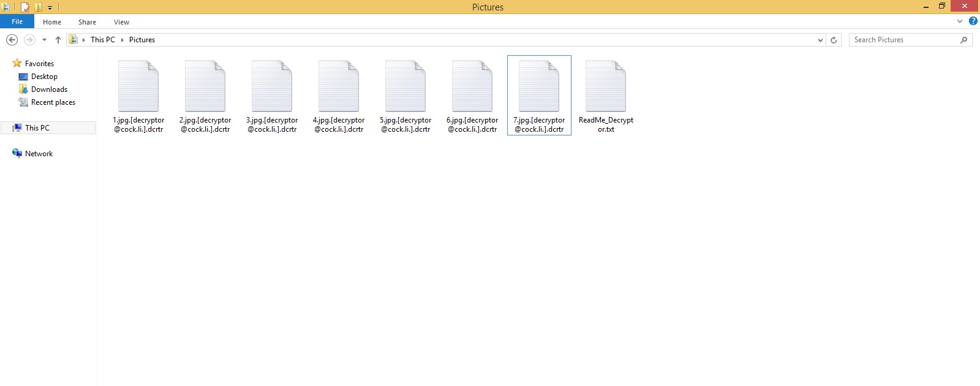Image resolution: width=980 pixels, height=386 pixels.
Task: Expand the ribbon with the chevron
Action: click(960, 21)
